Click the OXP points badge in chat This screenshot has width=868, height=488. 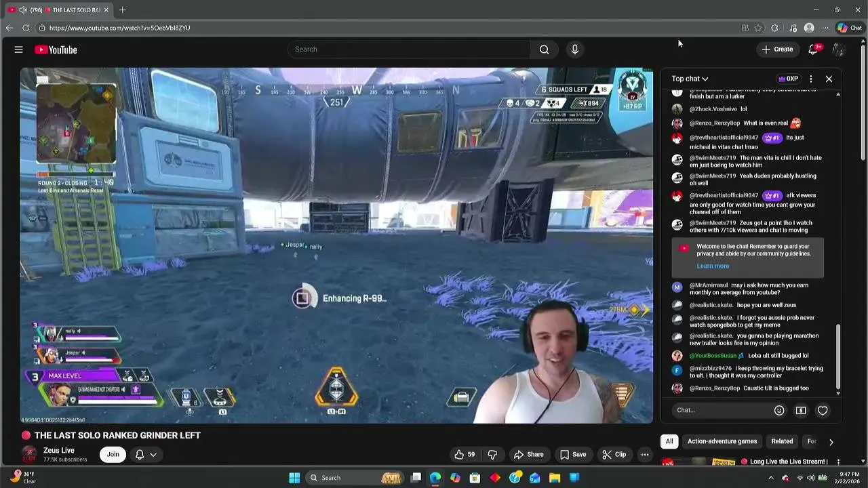[x=788, y=79]
